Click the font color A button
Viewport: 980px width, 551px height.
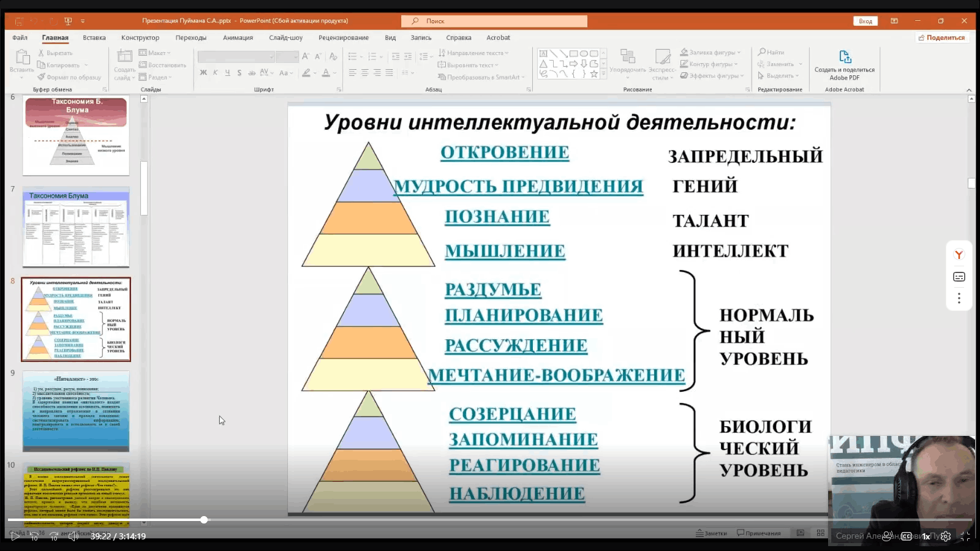pyautogui.click(x=326, y=73)
